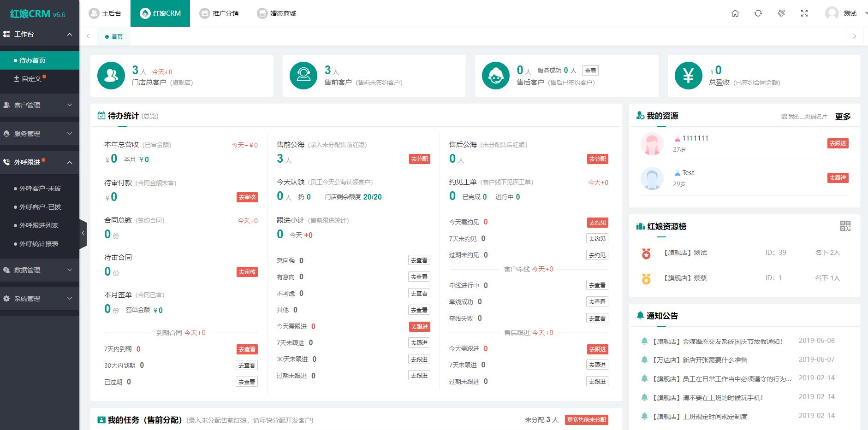868x430 pixels.
Task: Click the 总盈收 yen icon
Action: coord(688,76)
